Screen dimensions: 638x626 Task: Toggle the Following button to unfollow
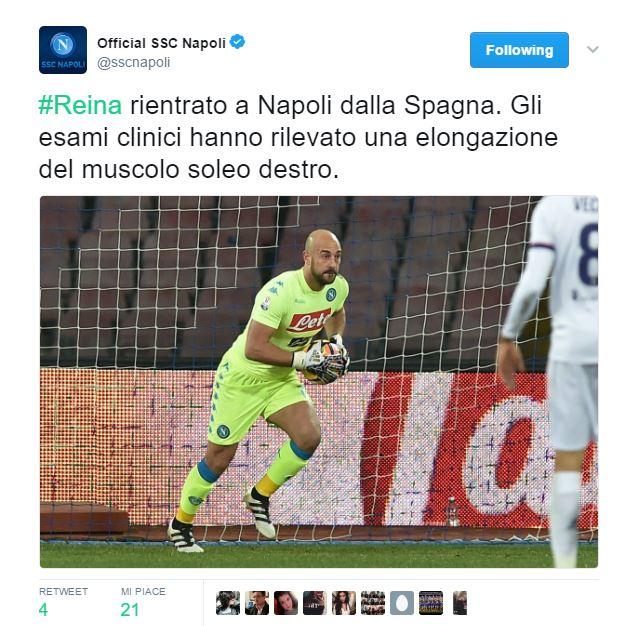519,50
